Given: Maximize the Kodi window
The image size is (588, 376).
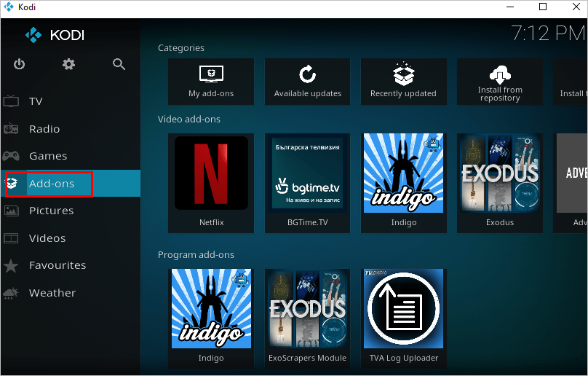Looking at the screenshot, I should click(543, 7).
